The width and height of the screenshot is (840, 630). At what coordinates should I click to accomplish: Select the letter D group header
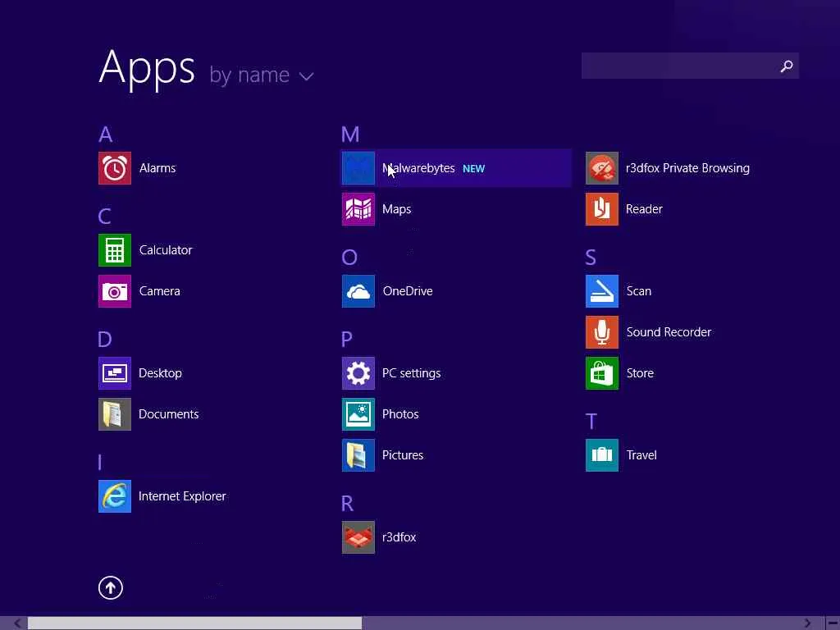coord(105,340)
